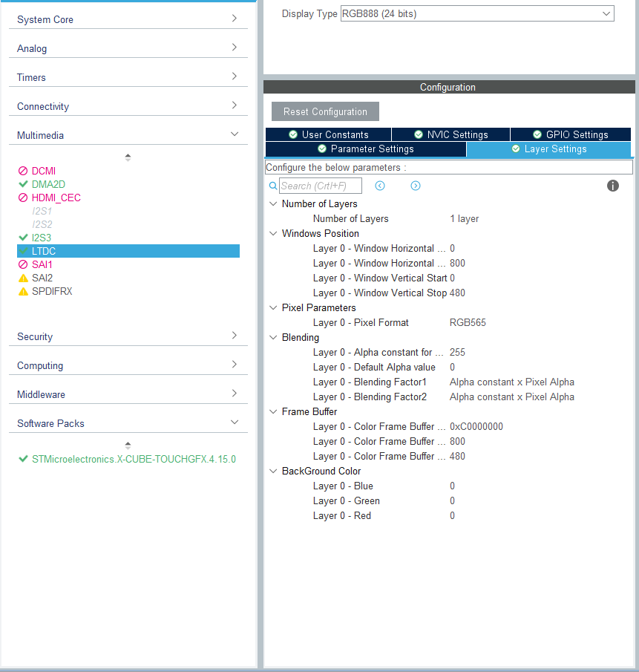This screenshot has height=672, width=639.
Task: Select the highlighted LTDC peripheral
Action: pos(128,251)
